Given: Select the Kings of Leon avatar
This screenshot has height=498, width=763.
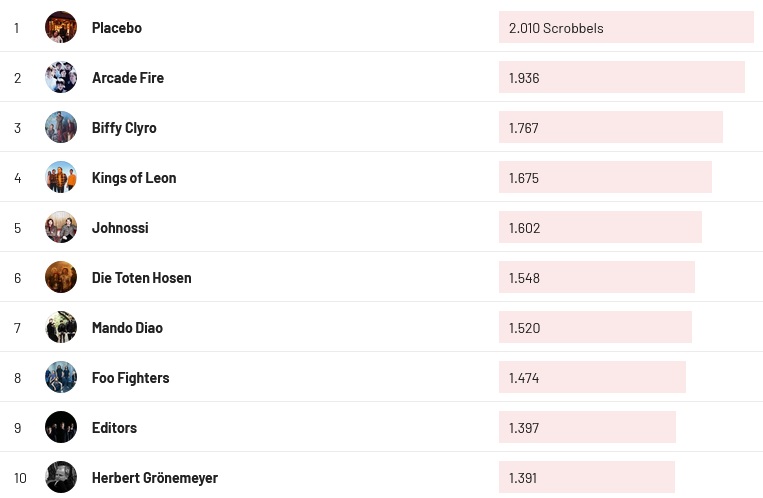Looking at the screenshot, I should 61,177.
